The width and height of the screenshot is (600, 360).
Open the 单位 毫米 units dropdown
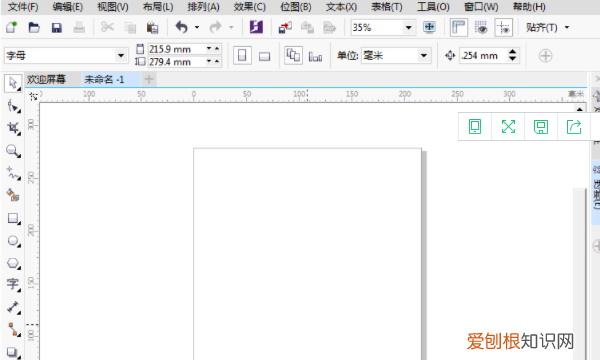[x=424, y=56]
